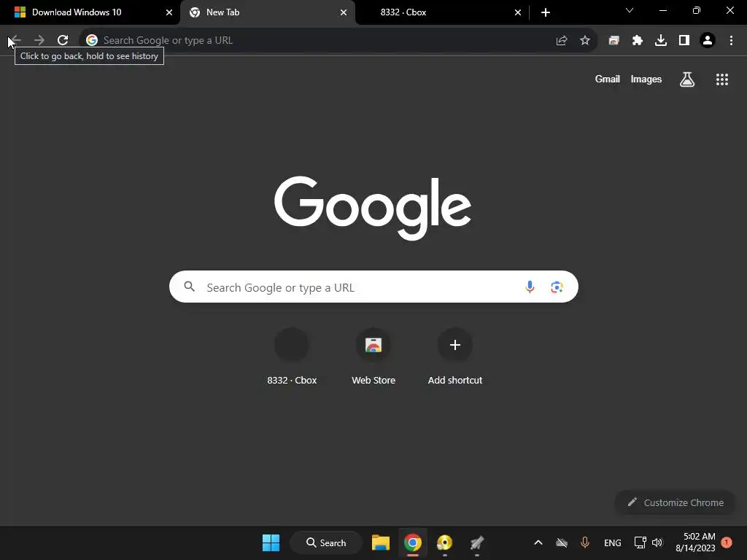This screenshot has height=560, width=747.
Task: Show hidden system tray icons
Action: coord(538,542)
